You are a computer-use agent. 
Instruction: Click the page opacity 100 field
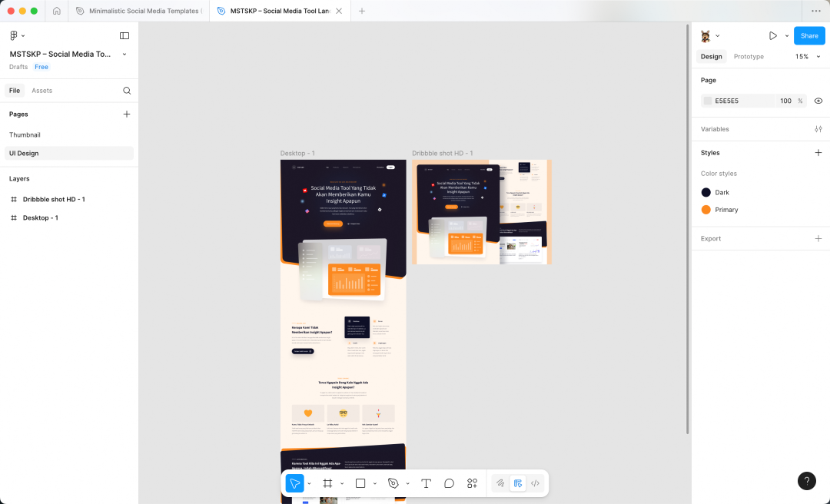785,101
